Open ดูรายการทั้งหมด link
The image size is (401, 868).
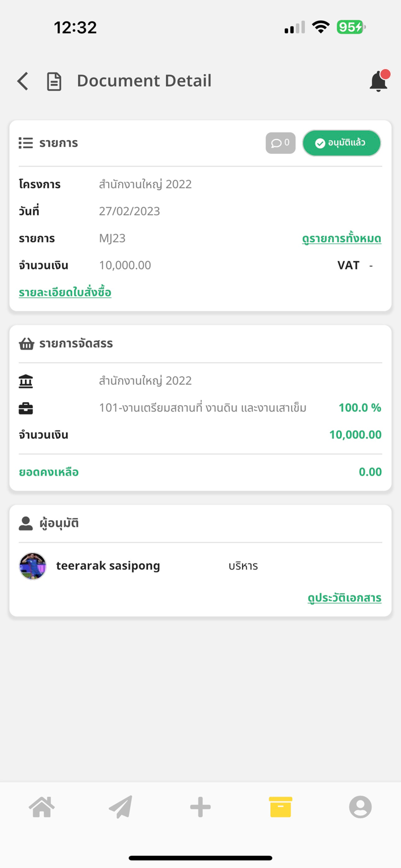(341, 238)
